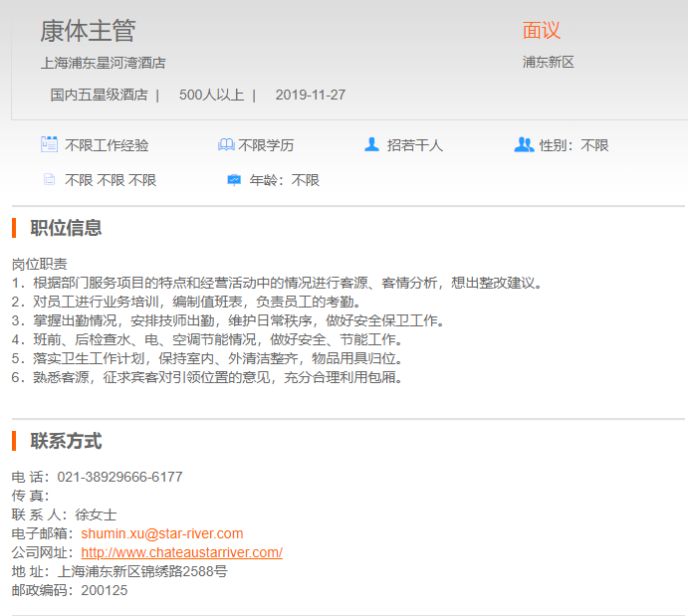Open the chateaustarriver.com website link

[181, 552]
